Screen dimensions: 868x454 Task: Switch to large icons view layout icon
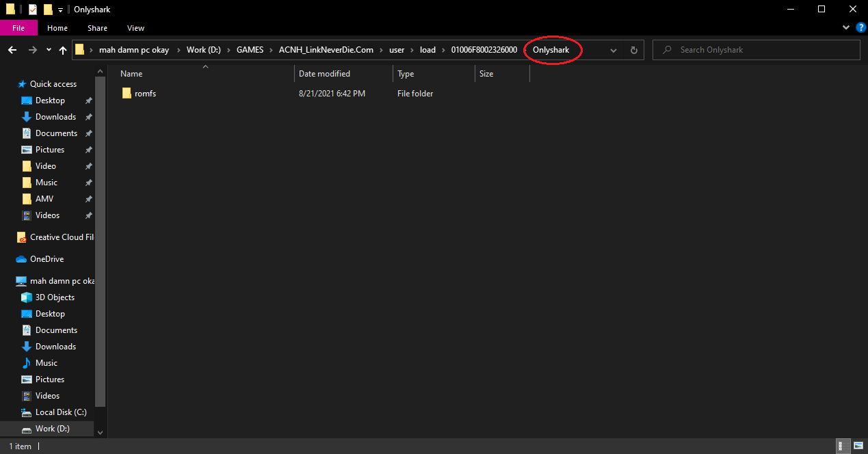(x=858, y=446)
